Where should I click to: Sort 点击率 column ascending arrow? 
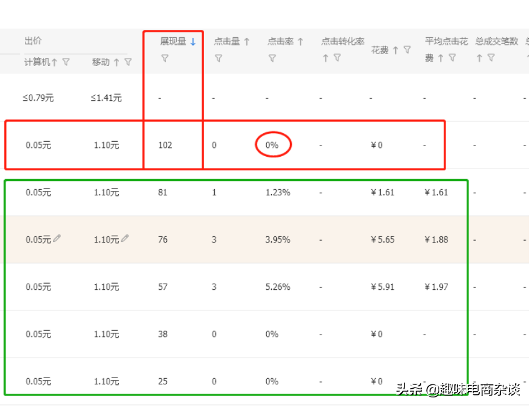301,42
